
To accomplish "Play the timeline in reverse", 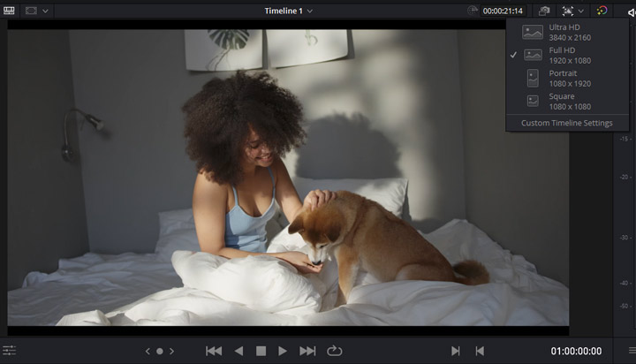I will tap(238, 351).
